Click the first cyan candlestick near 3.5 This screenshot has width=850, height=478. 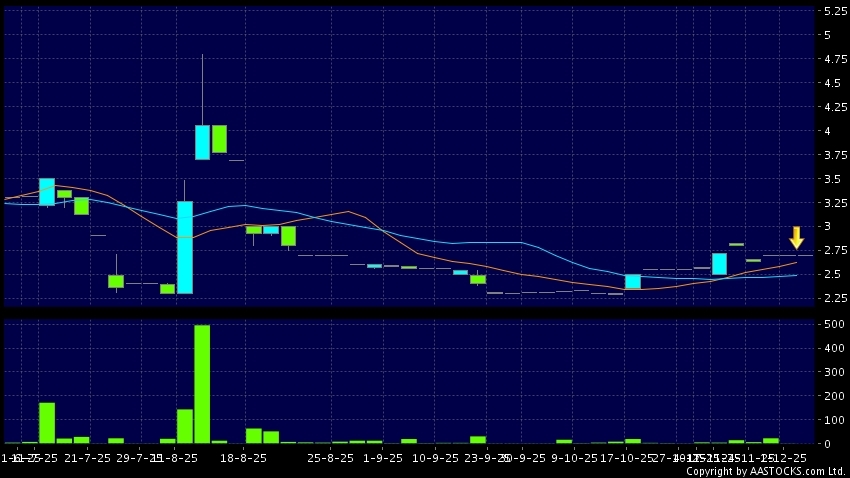[x=47, y=191]
